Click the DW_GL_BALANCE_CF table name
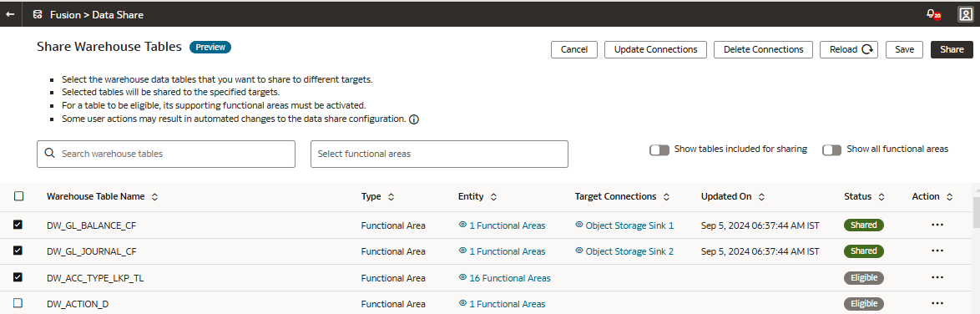The width and height of the screenshot is (980, 314). tap(91, 225)
